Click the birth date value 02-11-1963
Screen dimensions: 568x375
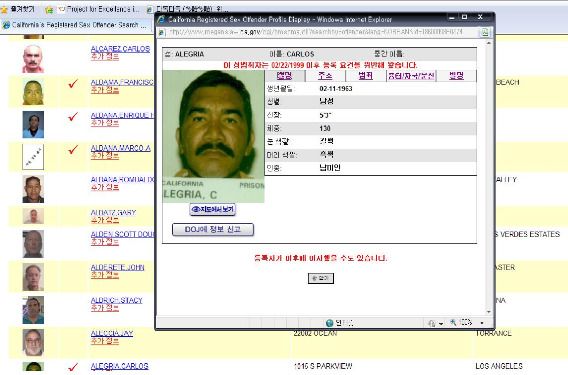tap(336, 88)
